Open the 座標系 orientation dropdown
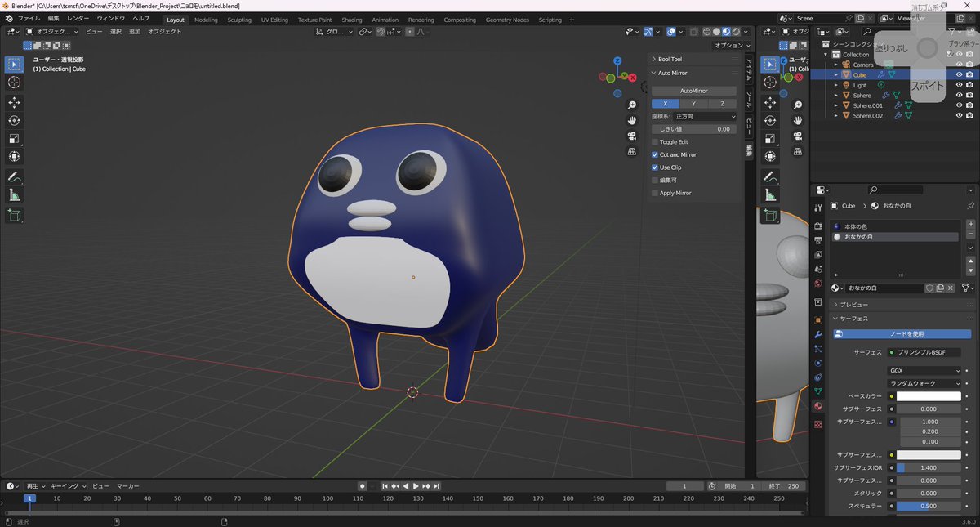Image resolution: width=980 pixels, height=527 pixels. (x=705, y=117)
